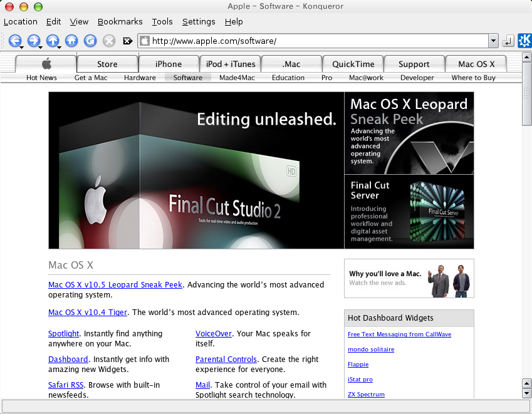This screenshot has height=414, width=532.
Task: Click the Final Cut Studio 2 banner
Action: [196, 170]
